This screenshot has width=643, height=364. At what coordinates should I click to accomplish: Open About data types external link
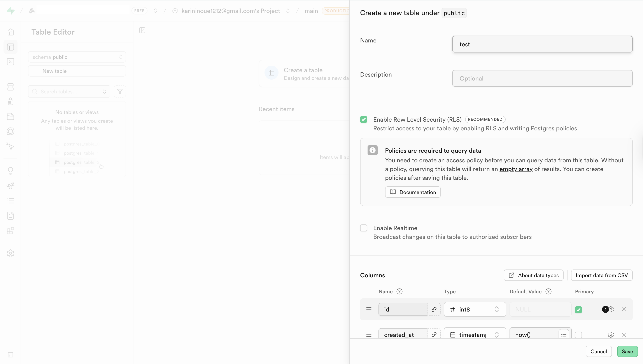[x=533, y=275]
